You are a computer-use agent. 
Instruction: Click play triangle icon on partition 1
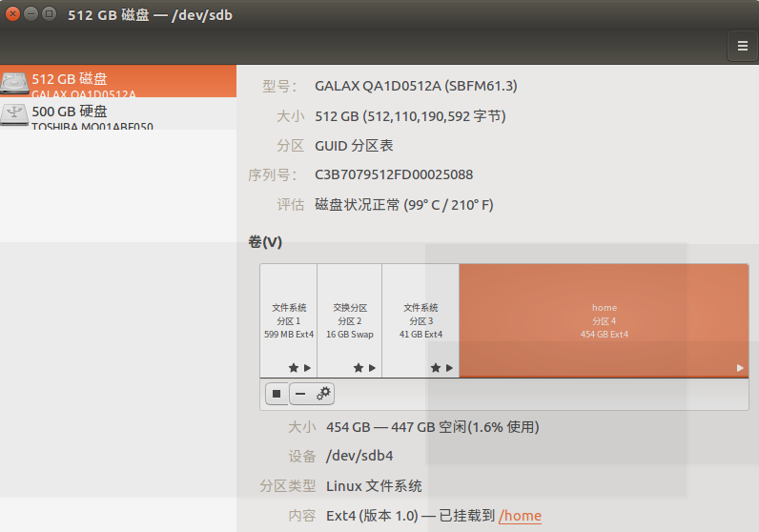pos(307,368)
